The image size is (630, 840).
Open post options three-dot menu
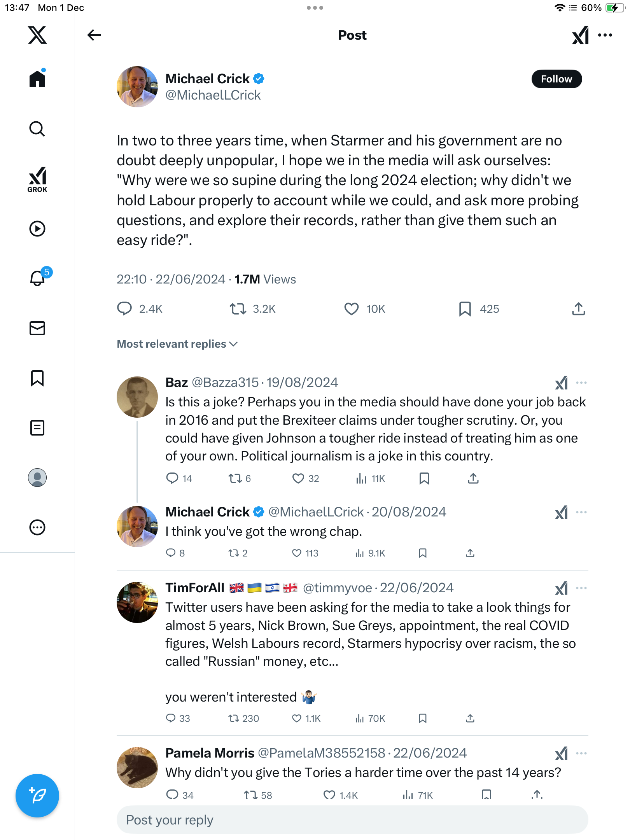click(605, 35)
